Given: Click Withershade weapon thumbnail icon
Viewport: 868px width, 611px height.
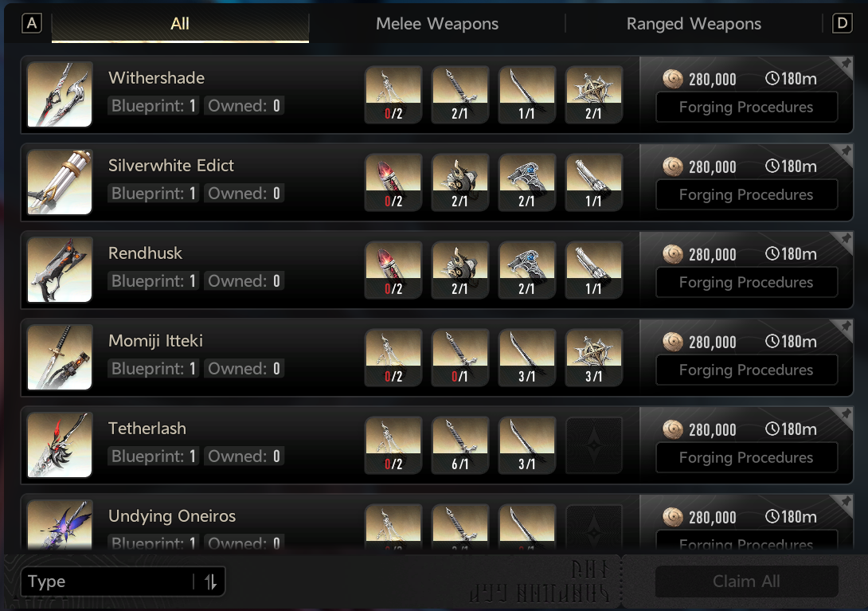Looking at the screenshot, I should pos(60,94).
